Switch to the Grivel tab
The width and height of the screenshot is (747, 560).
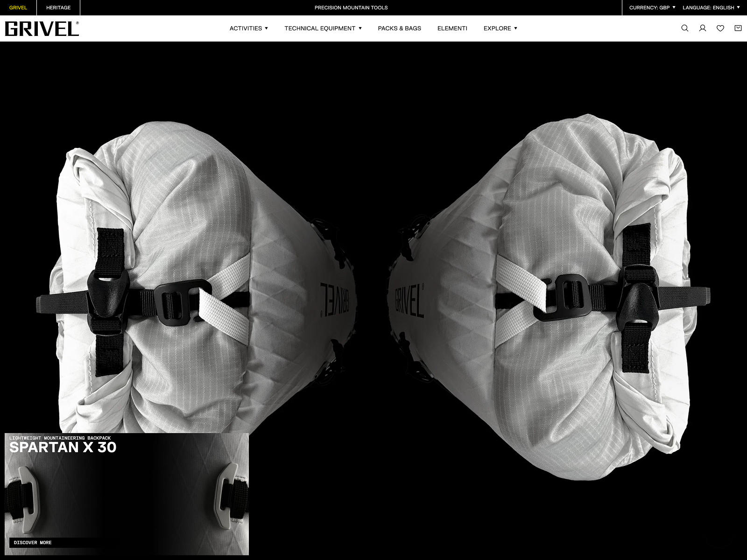(18, 7)
